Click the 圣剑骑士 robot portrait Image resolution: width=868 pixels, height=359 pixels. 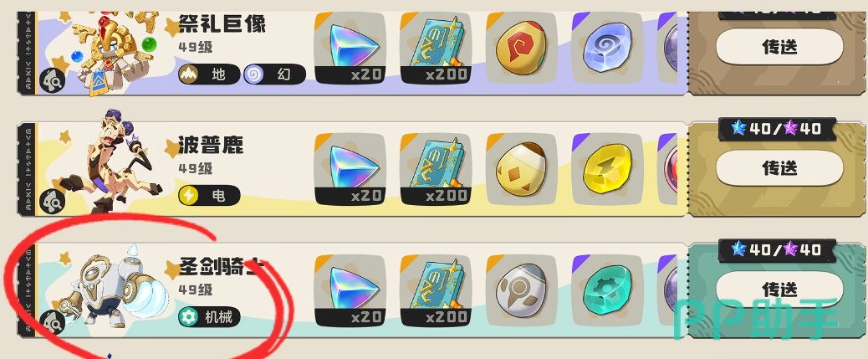pyautogui.click(x=114, y=287)
